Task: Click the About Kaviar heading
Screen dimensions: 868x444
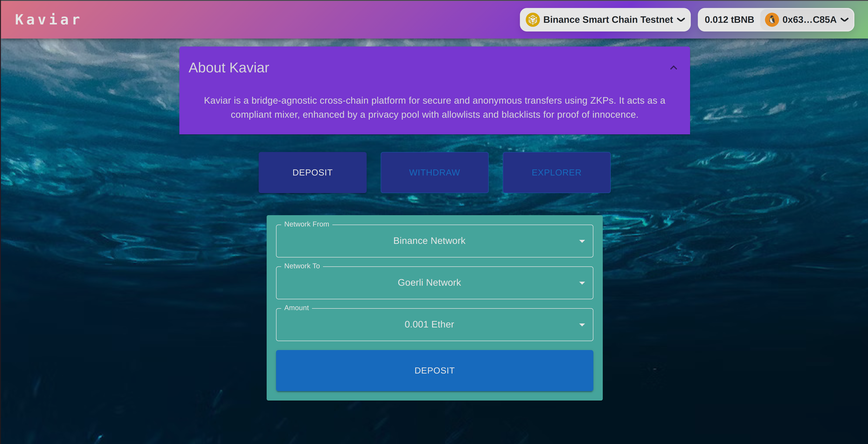Action: tap(229, 68)
